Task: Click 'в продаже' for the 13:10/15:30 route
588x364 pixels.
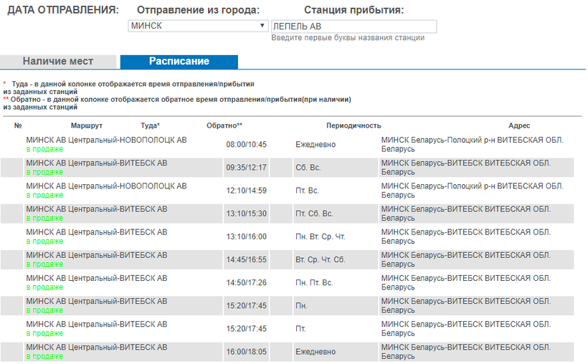Action: (x=44, y=218)
